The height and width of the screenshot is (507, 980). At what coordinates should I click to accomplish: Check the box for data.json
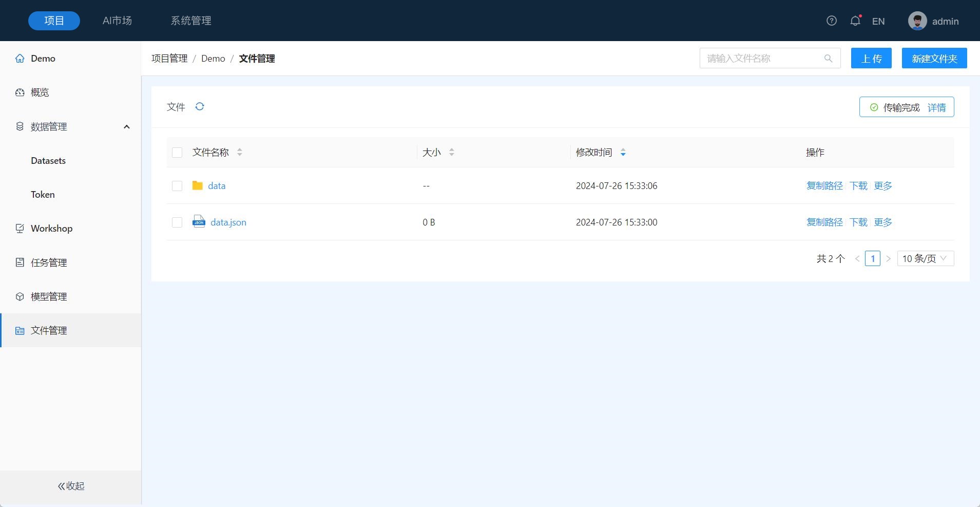[x=177, y=222]
